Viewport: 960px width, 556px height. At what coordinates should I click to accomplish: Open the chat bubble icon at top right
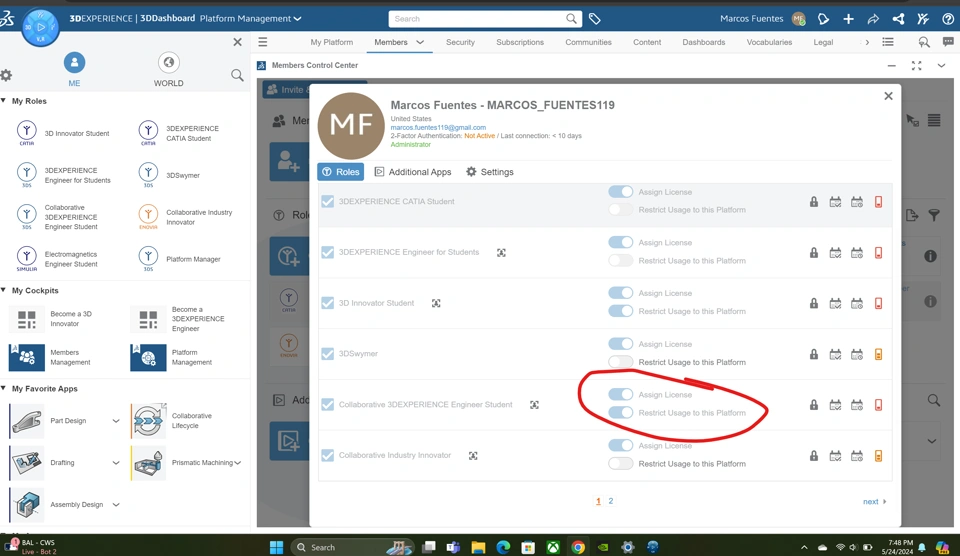pyautogui.click(x=948, y=42)
